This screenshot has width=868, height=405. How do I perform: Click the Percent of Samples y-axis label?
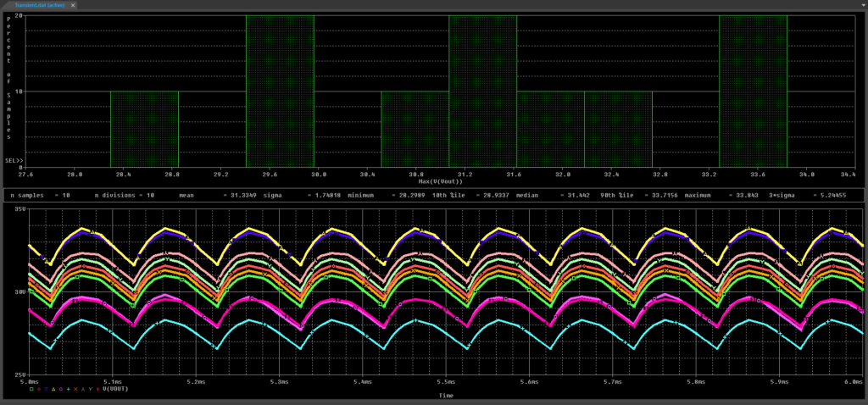(x=8, y=78)
